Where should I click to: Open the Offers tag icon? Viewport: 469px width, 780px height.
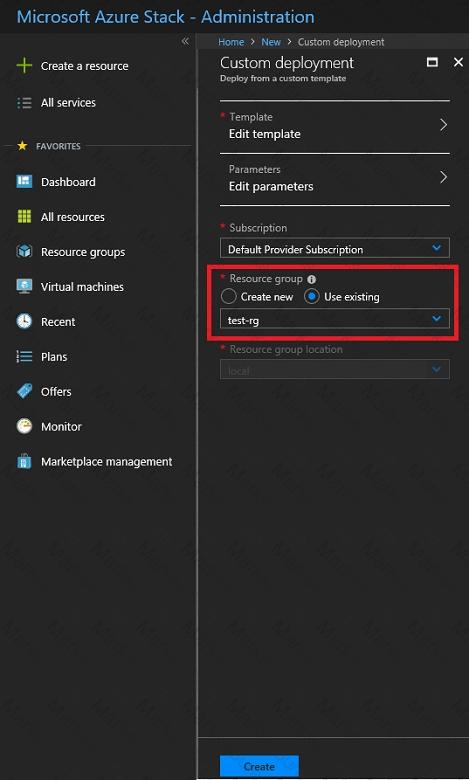coord(24,391)
